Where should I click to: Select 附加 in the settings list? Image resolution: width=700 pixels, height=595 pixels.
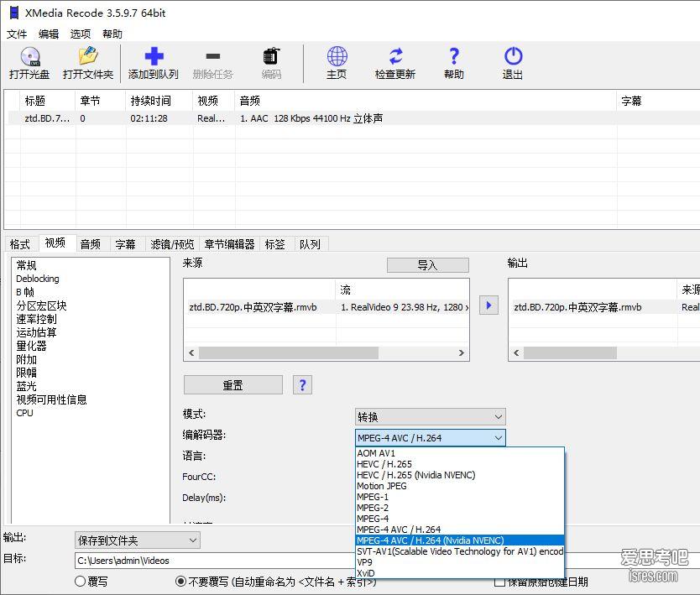tap(26, 359)
